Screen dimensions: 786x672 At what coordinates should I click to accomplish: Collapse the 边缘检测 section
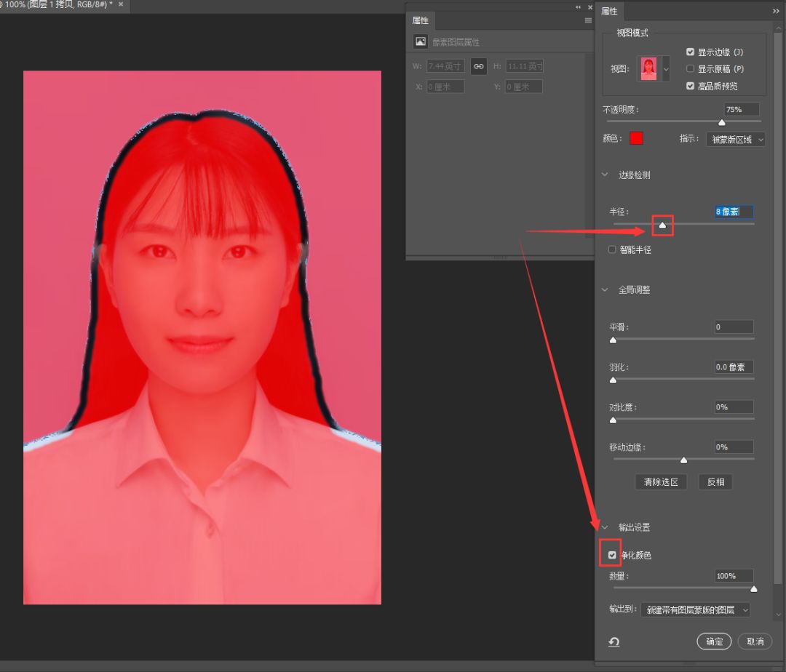click(605, 175)
